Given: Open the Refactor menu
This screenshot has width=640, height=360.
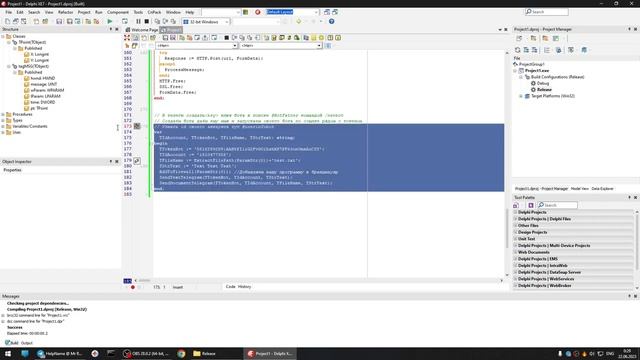Looking at the screenshot, I should (x=65, y=12).
